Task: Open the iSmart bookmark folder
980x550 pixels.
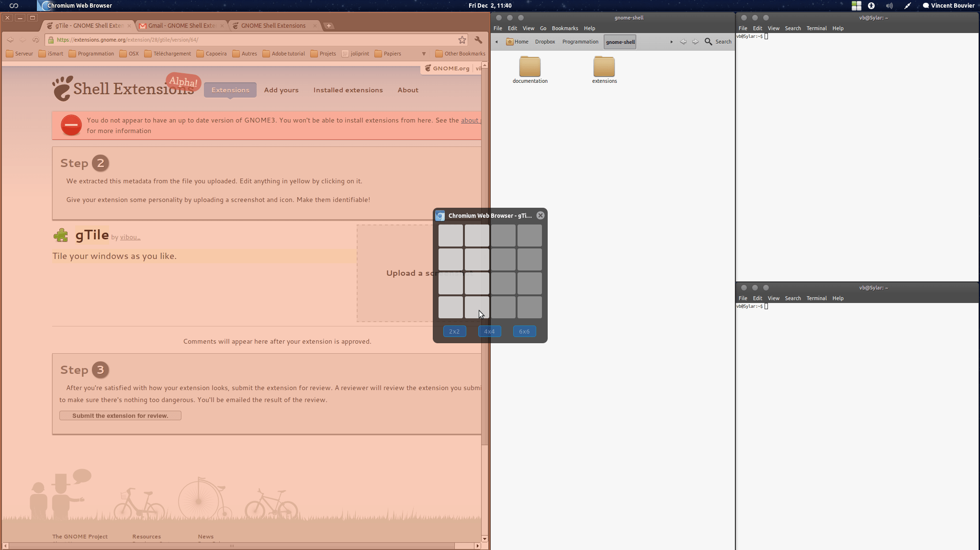Action: 51,54
